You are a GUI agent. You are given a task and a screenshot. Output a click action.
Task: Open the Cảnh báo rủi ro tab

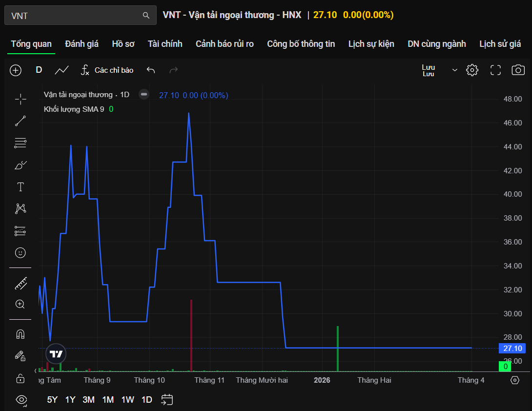[225, 44]
